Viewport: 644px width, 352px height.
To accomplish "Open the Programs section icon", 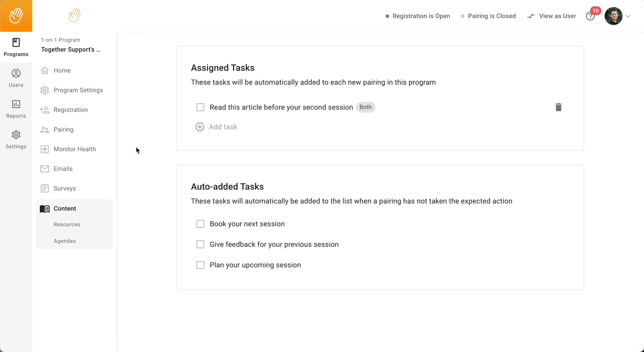I will pyautogui.click(x=16, y=42).
